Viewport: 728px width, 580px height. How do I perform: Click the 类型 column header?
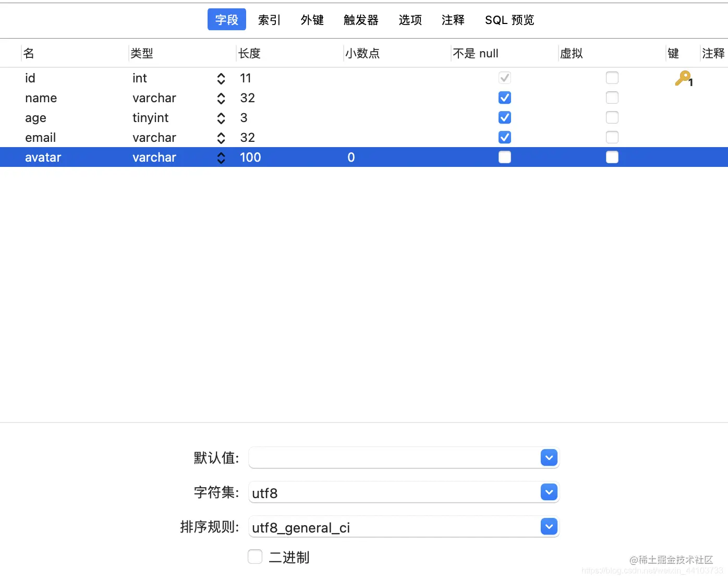[x=142, y=53]
